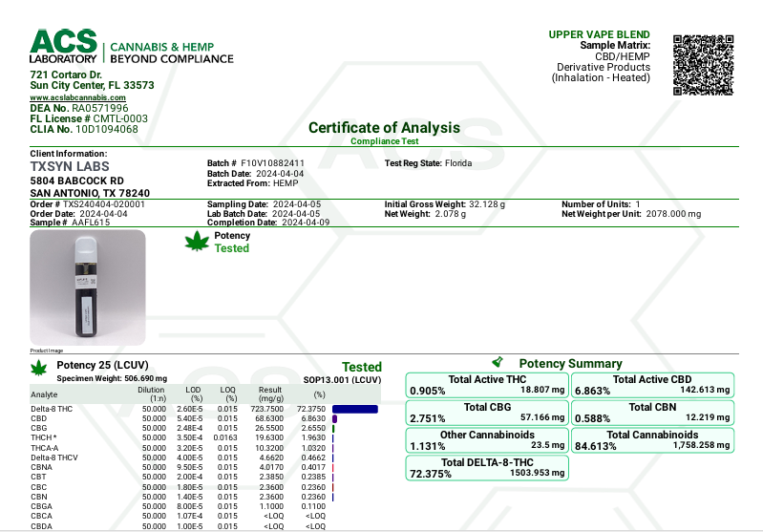Click sample number AAFL615
Screen dimensions: 763x532
coord(91,223)
